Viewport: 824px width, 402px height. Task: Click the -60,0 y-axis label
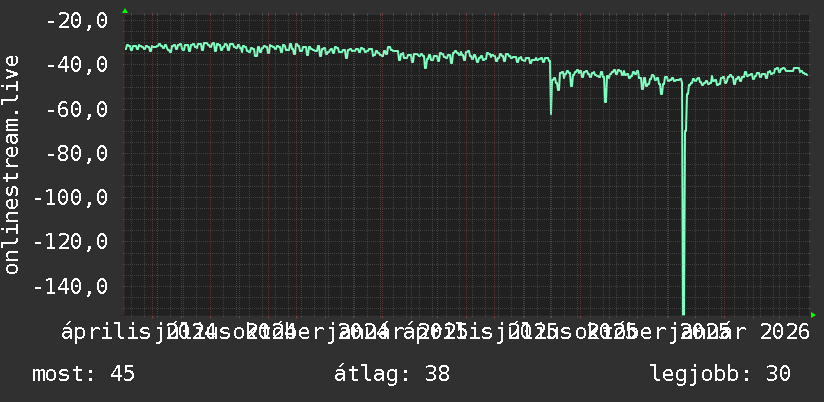(77, 110)
